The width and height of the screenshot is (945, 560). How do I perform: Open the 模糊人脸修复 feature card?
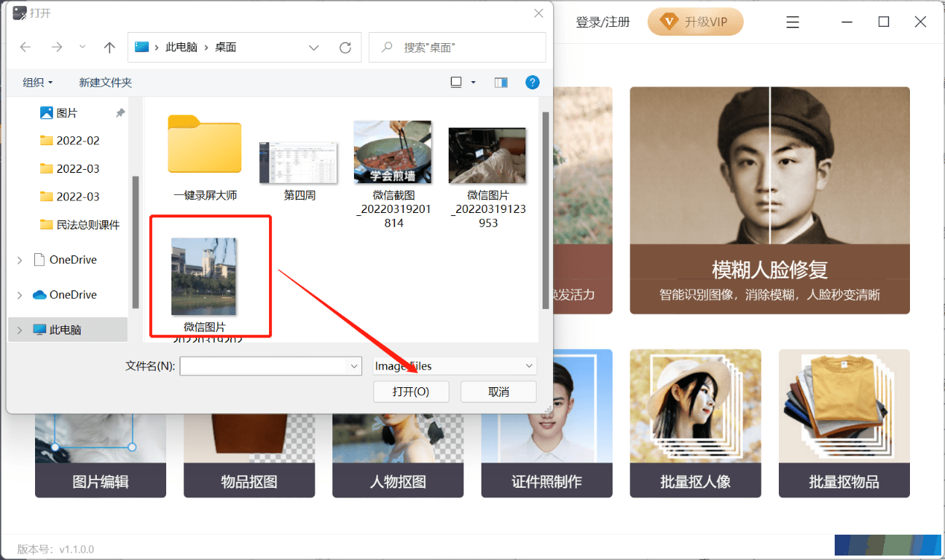(770, 200)
